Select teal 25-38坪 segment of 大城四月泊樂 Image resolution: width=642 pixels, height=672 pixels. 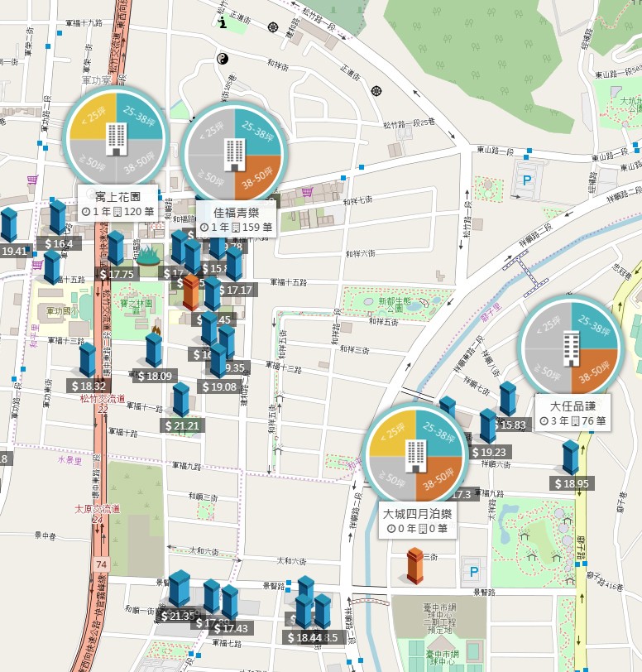coord(438,434)
